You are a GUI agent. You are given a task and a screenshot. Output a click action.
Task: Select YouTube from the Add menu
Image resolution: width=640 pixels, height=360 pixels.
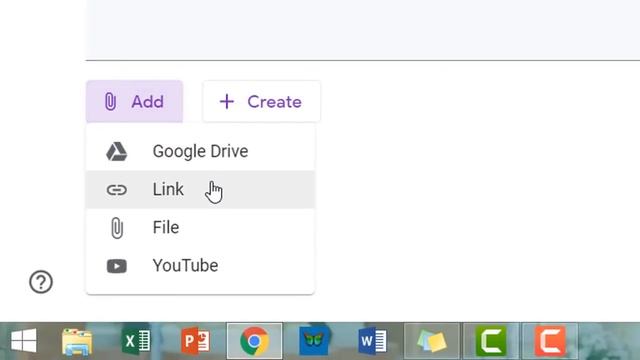coord(200,266)
